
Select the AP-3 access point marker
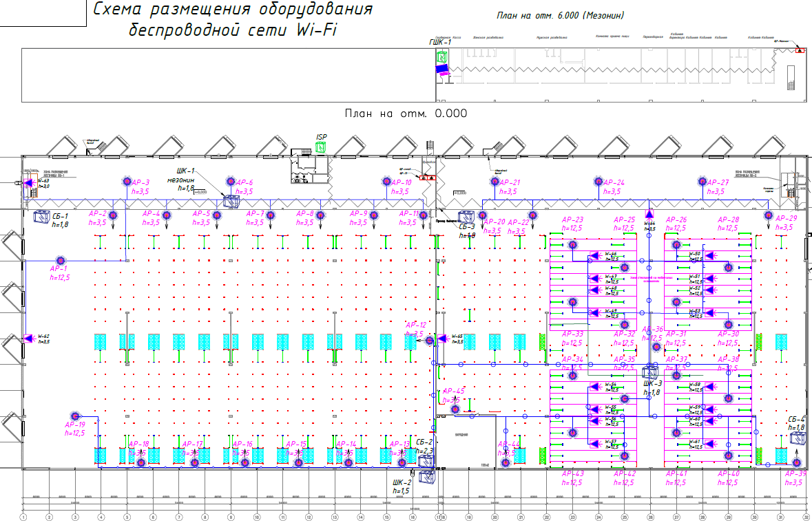point(127,181)
